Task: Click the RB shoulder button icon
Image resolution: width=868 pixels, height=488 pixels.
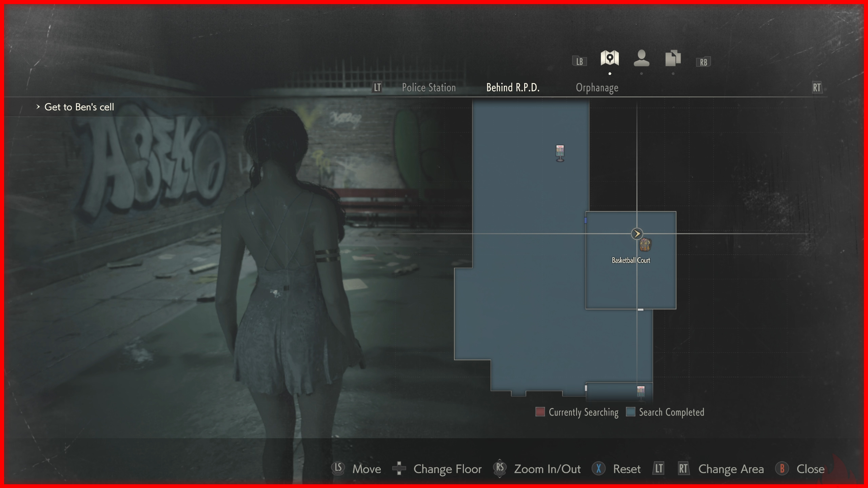Action: [x=703, y=62]
